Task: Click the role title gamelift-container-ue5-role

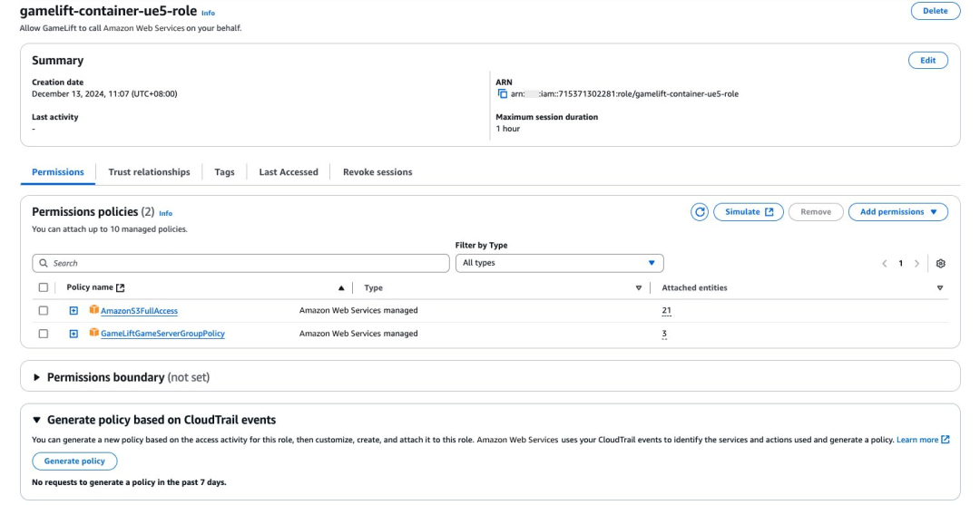Action: click(x=108, y=11)
